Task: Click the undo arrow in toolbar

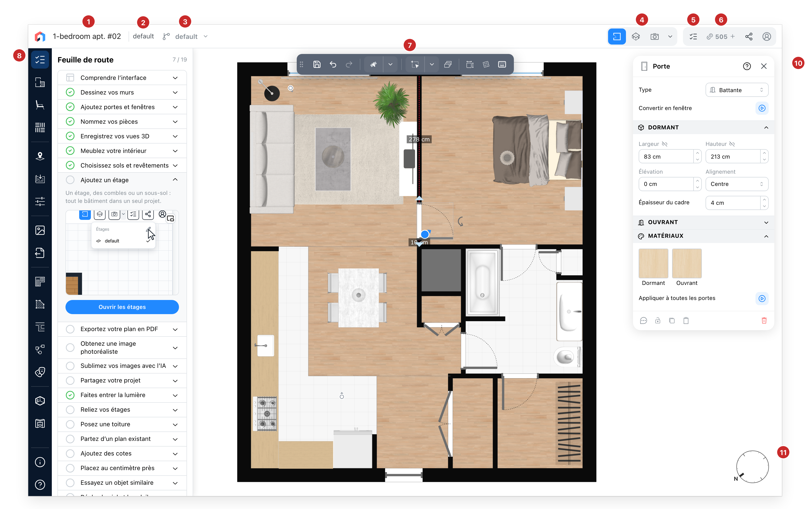Action: tap(333, 64)
